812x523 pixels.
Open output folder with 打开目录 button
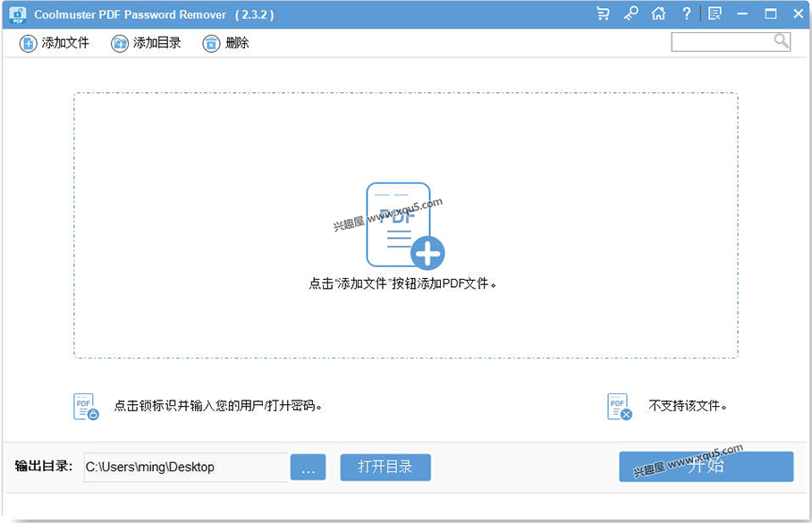click(385, 467)
